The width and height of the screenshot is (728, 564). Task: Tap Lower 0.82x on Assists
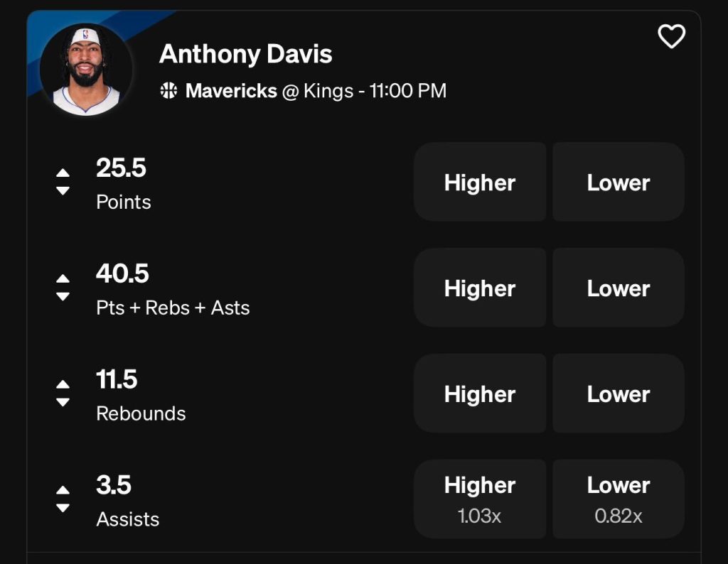pyautogui.click(x=619, y=499)
